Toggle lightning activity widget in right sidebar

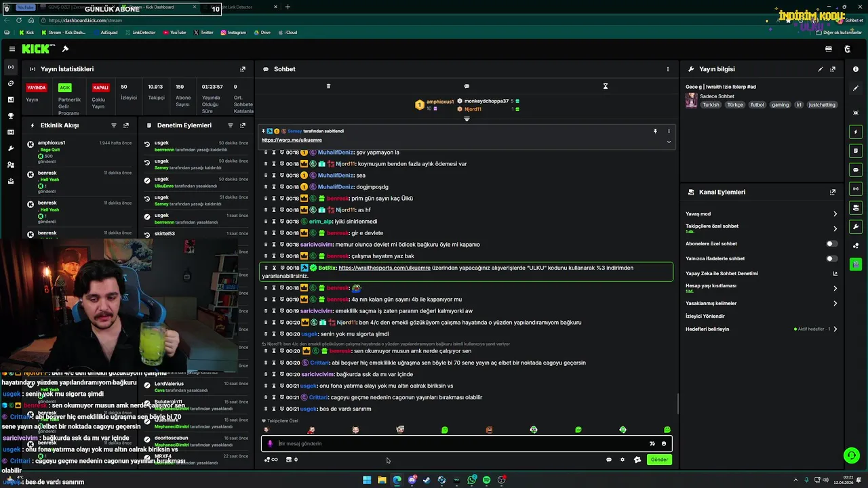click(x=856, y=131)
